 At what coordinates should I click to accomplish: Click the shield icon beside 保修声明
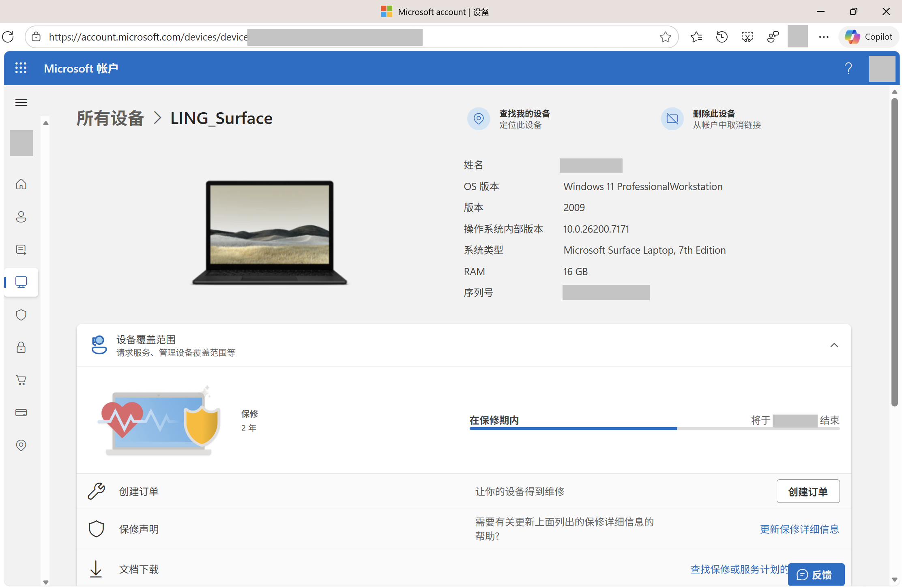tap(97, 529)
